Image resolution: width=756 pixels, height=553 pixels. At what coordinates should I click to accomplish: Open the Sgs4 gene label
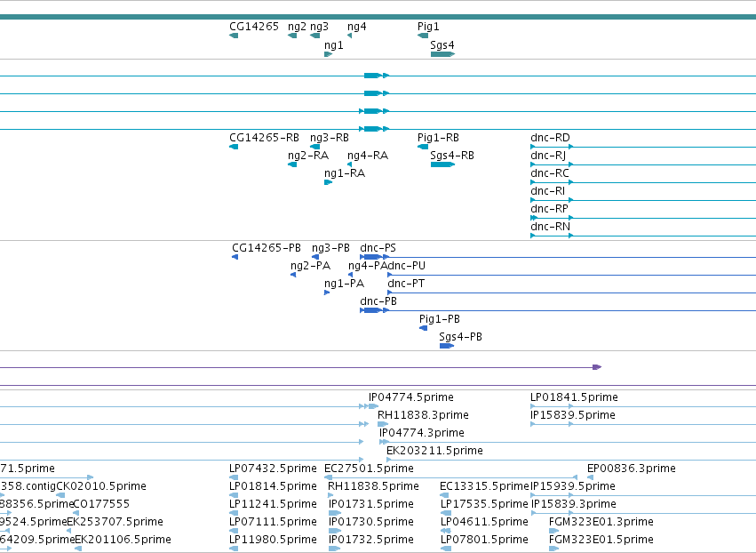tap(442, 45)
